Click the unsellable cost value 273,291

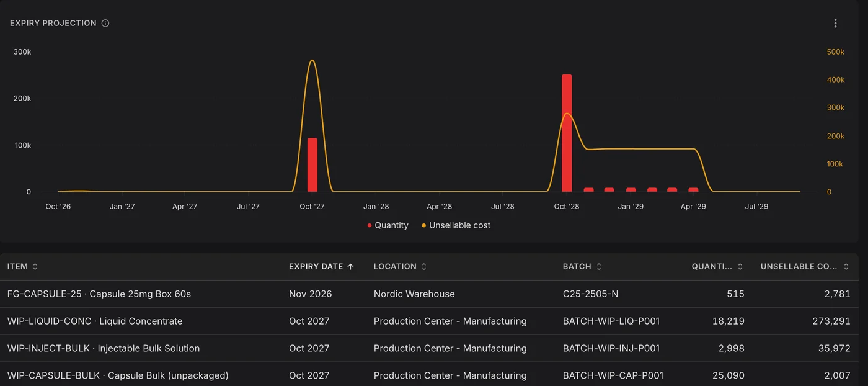point(831,321)
